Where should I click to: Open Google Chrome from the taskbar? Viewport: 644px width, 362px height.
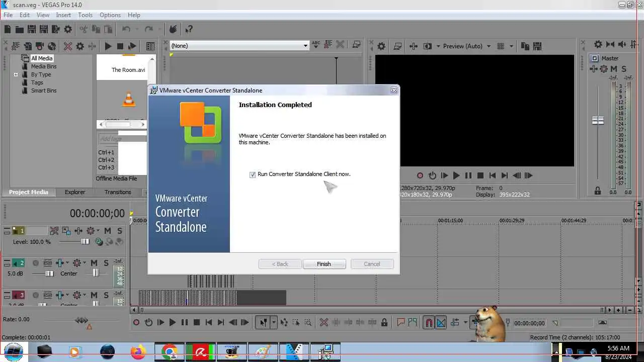pyautogui.click(x=169, y=351)
